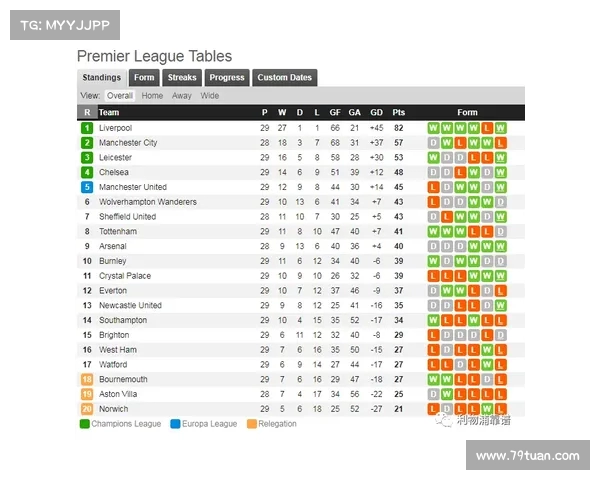The width and height of the screenshot is (600, 480).
Task: Click the first form result icon for Liverpool
Action: (x=434, y=128)
